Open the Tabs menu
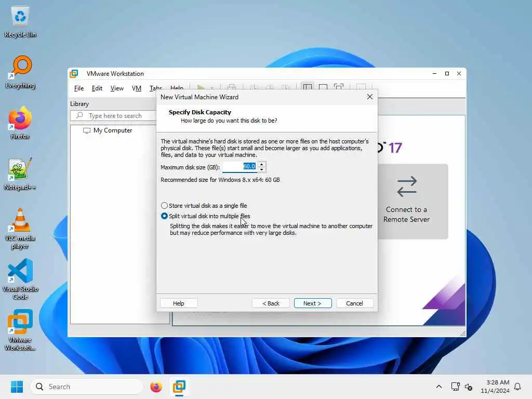532x399 pixels. pos(156,88)
